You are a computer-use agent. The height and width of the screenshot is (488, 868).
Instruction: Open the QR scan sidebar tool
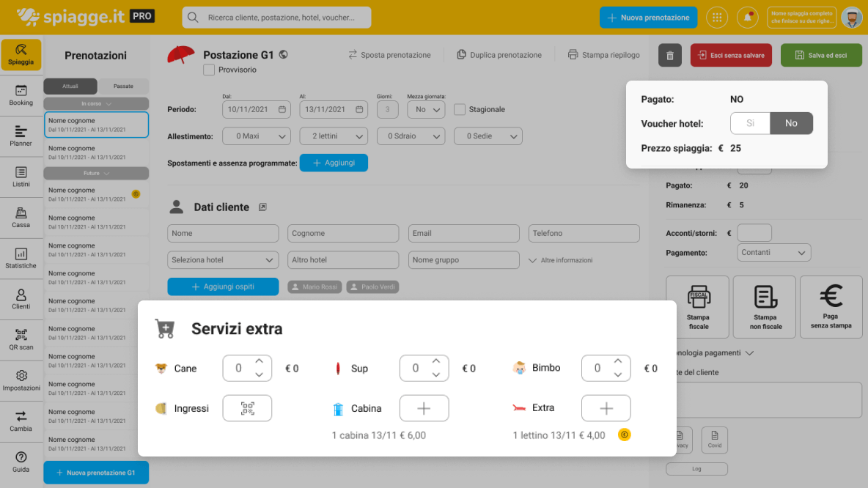click(x=21, y=340)
